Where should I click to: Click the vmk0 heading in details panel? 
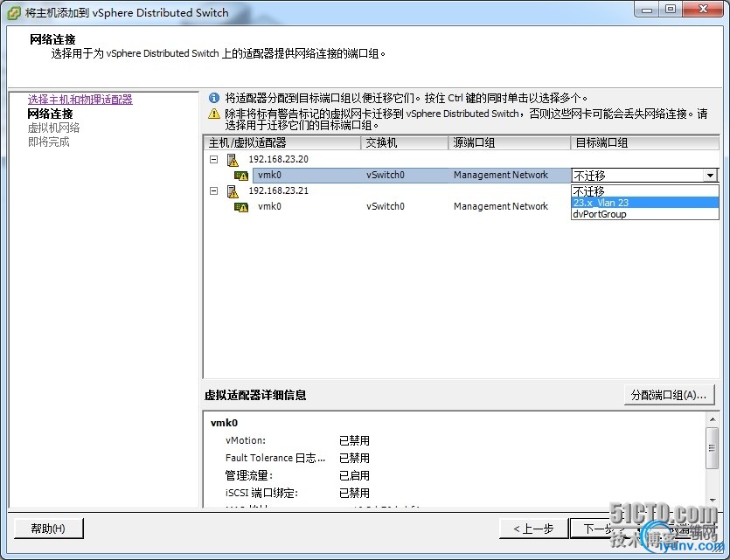(x=224, y=423)
